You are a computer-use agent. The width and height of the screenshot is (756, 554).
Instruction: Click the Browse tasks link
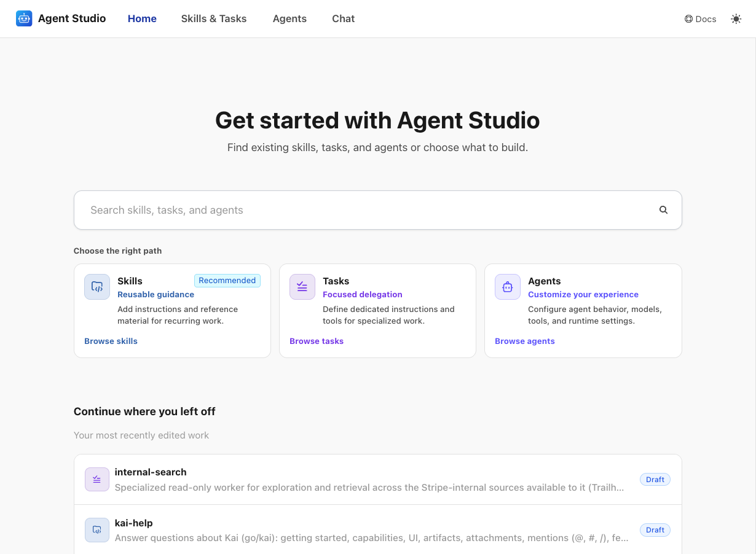(x=317, y=341)
